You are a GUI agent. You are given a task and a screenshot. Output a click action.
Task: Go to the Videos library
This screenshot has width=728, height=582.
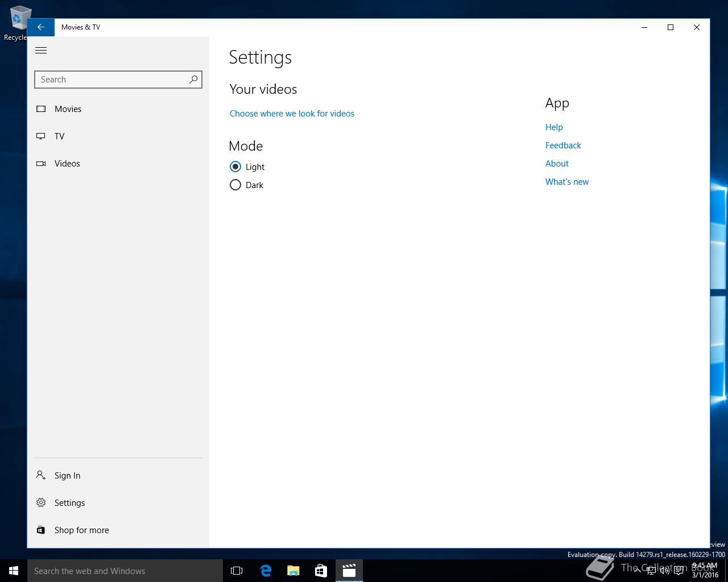[x=67, y=164]
